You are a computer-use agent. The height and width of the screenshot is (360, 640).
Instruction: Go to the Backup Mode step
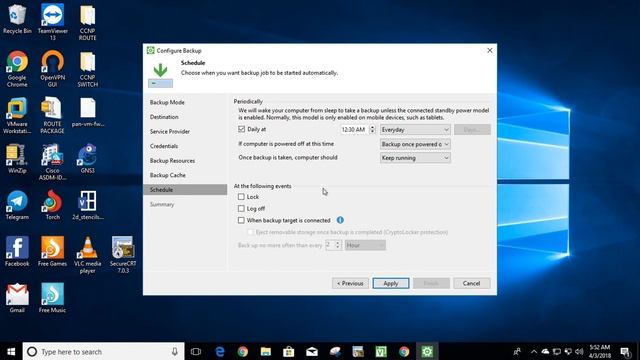tap(167, 102)
